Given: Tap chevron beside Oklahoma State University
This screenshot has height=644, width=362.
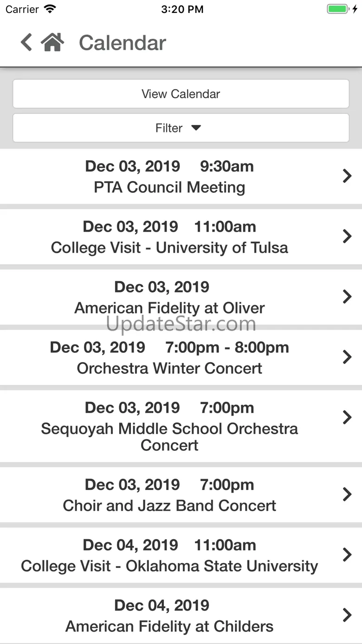Looking at the screenshot, I should click(x=347, y=555).
